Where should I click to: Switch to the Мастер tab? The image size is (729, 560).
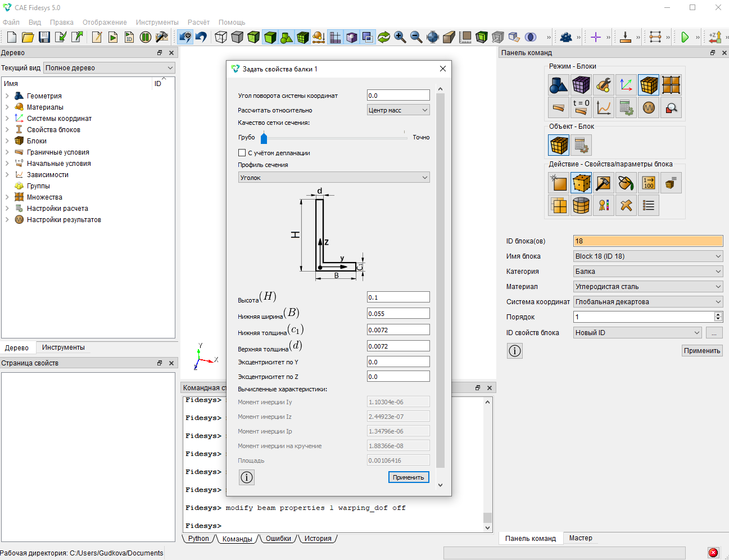[581, 538]
